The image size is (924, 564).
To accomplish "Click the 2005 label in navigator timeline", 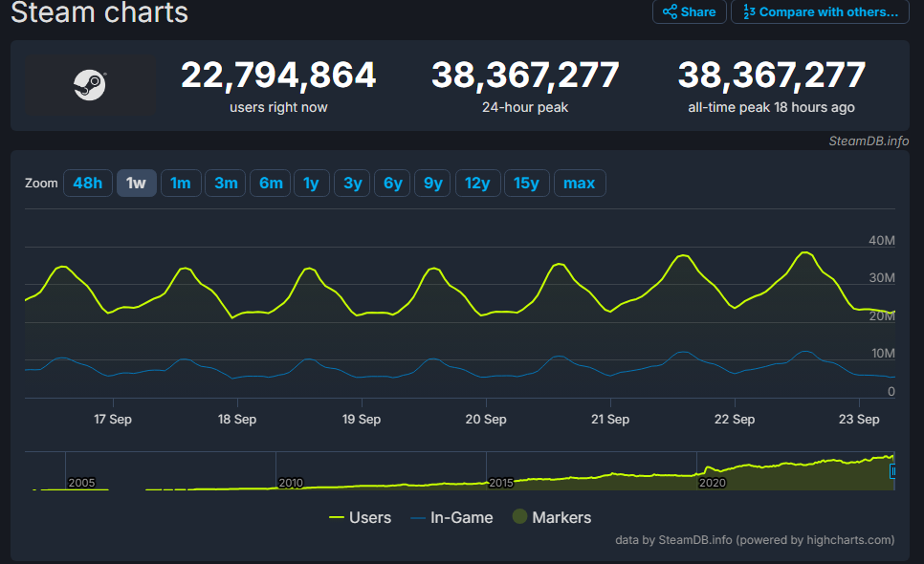I will point(81,483).
